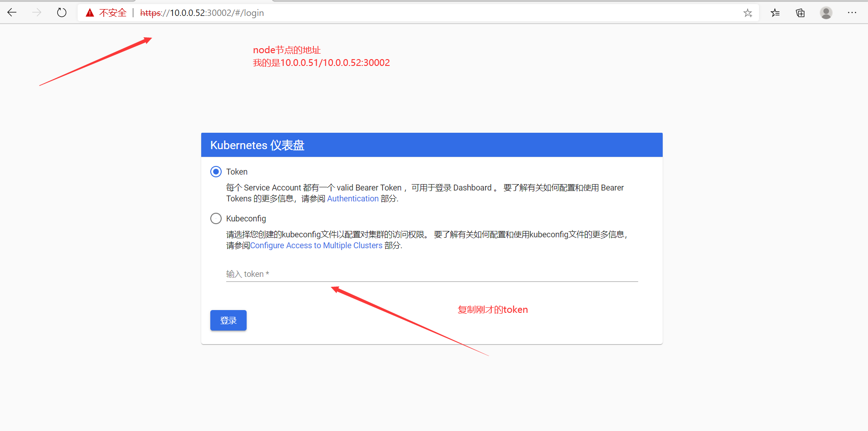Open the favorites list icon
Image resolution: width=868 pixels, height=431 pixels.
(x=775, y=13)
